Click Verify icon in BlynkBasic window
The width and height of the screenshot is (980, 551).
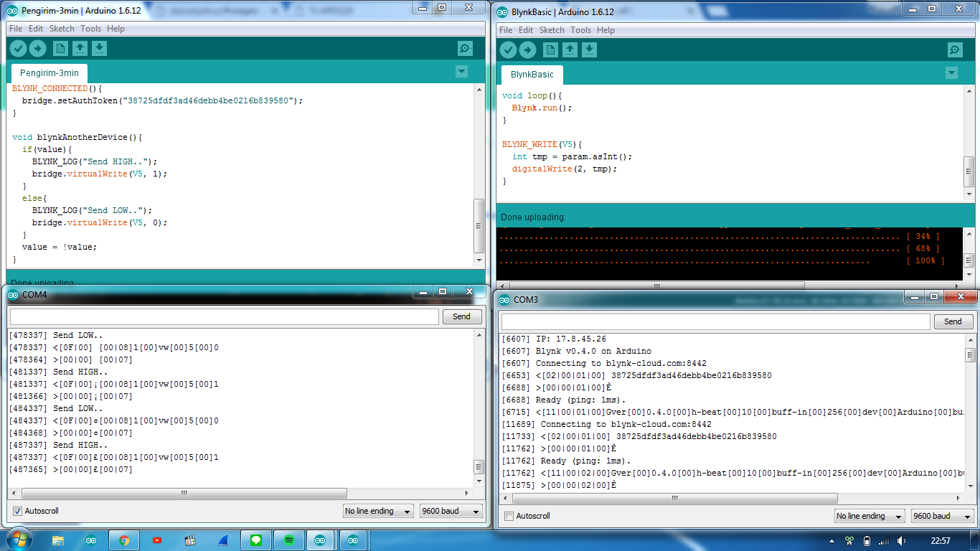point(508,50)
